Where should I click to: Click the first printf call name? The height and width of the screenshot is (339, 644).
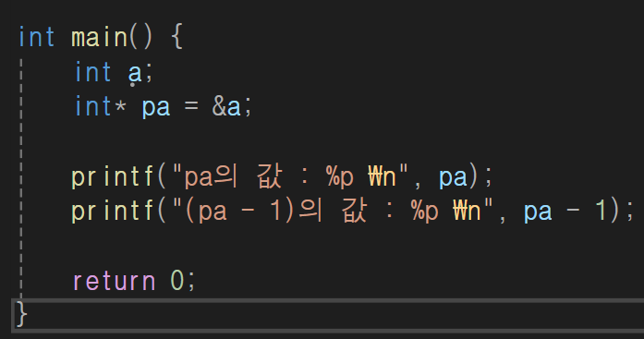(x=113, y=176)
